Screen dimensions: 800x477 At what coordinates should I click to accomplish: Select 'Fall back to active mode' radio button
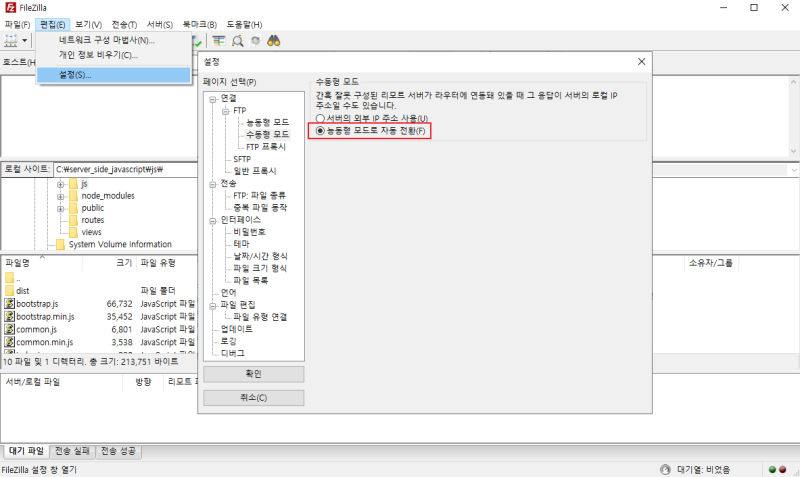click(x=320, y=131)
